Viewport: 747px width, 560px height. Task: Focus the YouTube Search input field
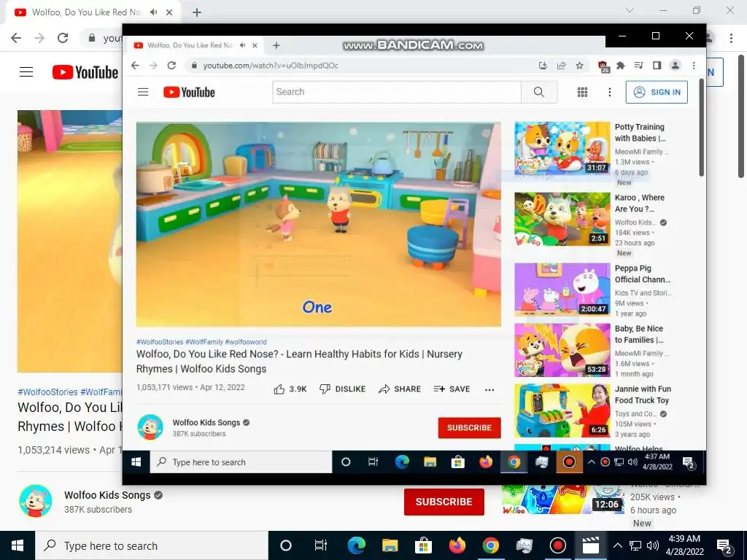[x=397, y=92]
